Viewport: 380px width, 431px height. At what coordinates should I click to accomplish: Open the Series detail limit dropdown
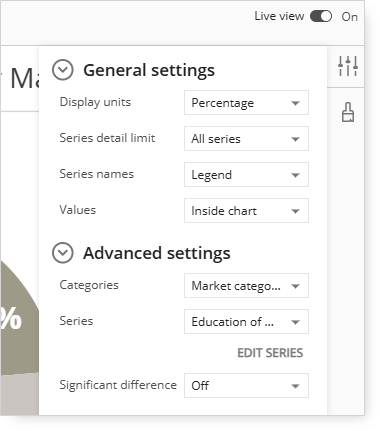[x=246, y=139]
